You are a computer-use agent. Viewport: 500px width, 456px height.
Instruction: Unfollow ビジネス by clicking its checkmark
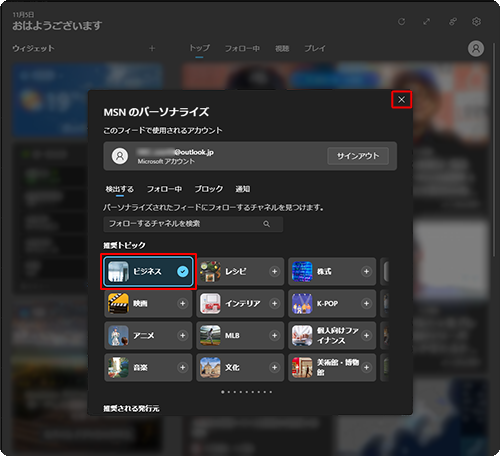(183, 272)
